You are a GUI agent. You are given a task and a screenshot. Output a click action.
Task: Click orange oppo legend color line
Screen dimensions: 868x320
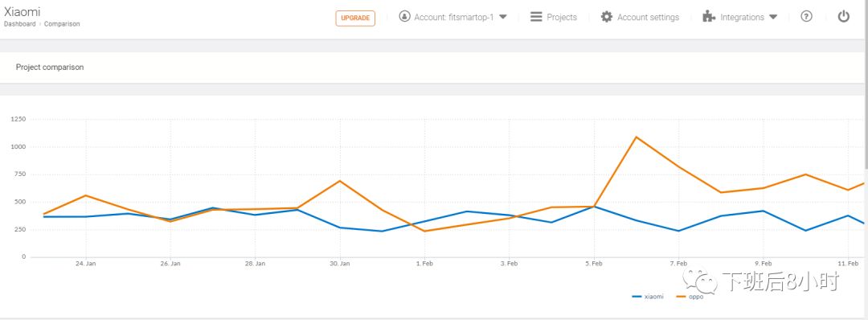click(681, 297)
